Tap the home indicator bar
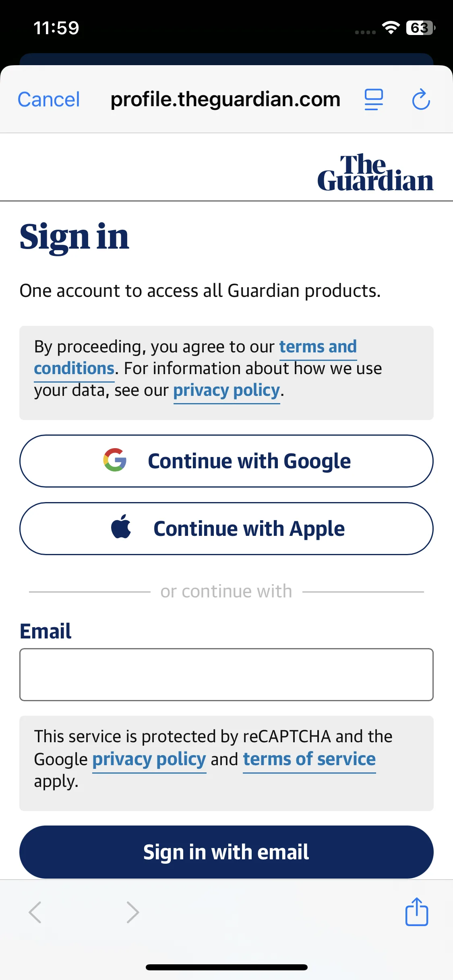Image resolution: width=453 pixels, height=980 pixels. [226, 967]
